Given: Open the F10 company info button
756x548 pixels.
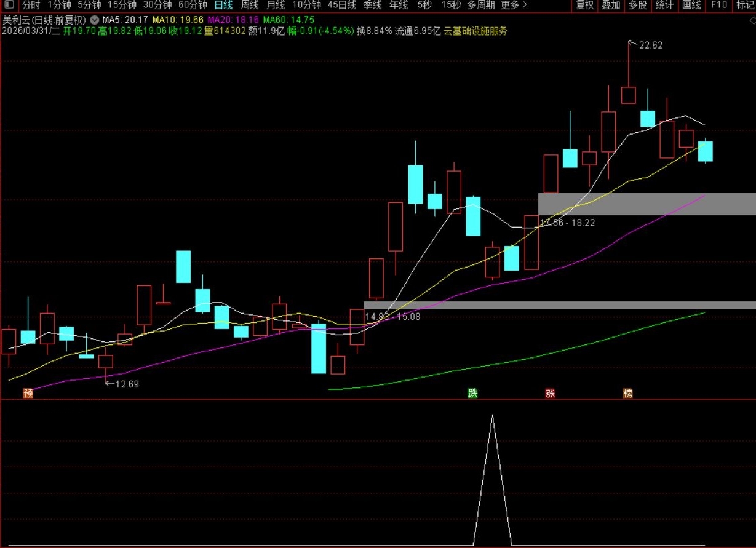Looking at the screenshot, I should (718, 5).
